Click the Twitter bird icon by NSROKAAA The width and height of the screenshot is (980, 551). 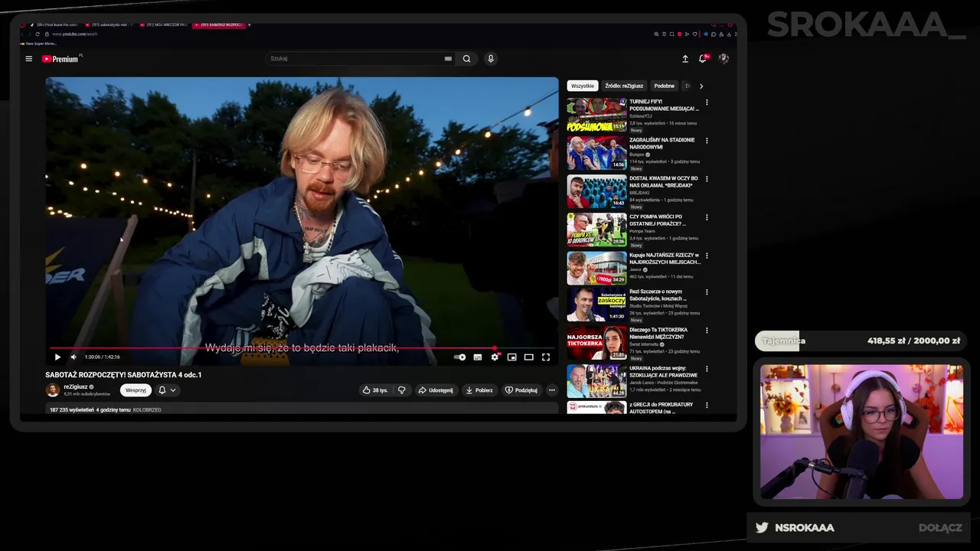coord(762,527)
